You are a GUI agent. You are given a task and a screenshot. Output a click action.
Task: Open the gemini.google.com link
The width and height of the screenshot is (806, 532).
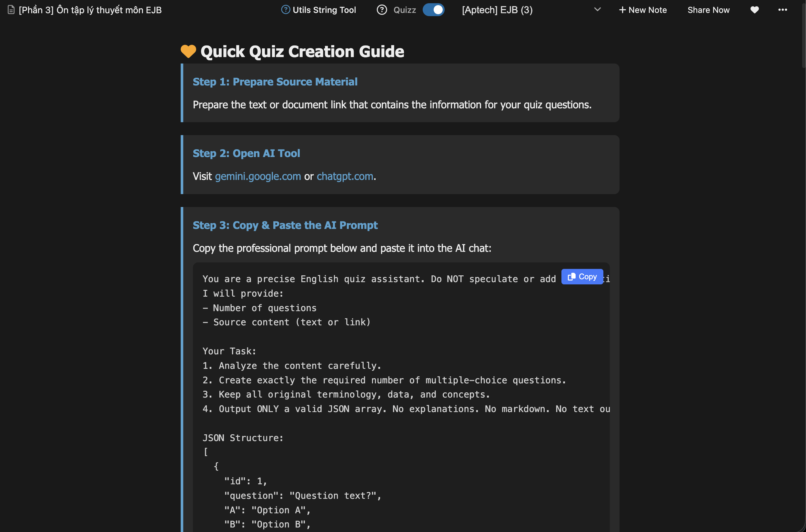(258, 176)
